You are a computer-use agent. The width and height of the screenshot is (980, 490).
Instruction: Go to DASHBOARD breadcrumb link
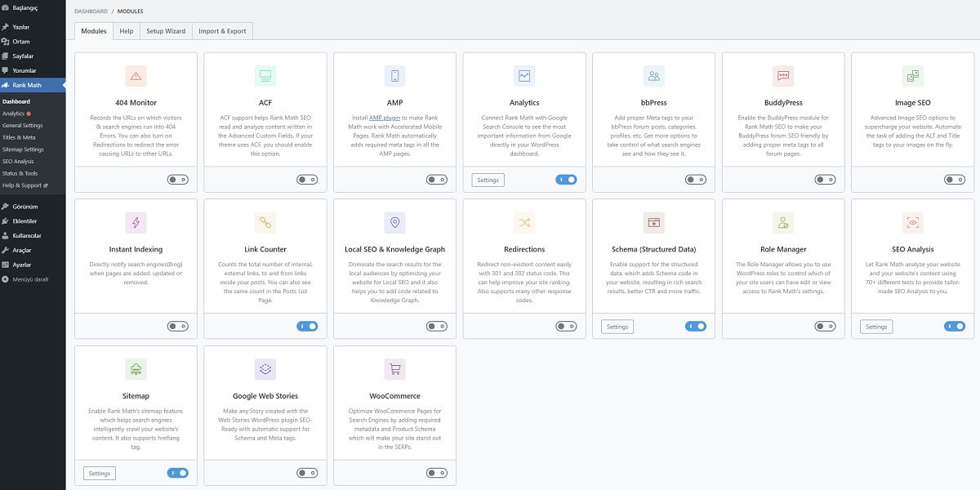(91, 11)
